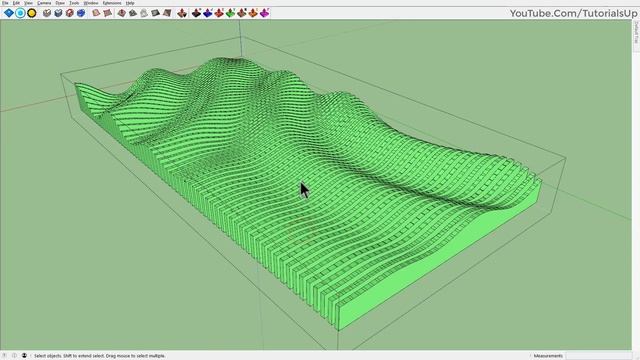Click the person icon in status bar

coord(24,356)
